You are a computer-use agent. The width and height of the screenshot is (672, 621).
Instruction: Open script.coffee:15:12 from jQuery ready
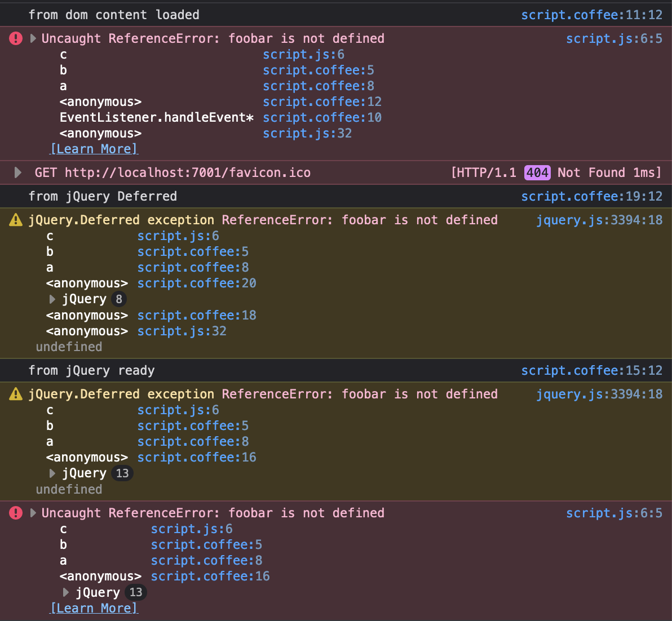pos(592,370)
